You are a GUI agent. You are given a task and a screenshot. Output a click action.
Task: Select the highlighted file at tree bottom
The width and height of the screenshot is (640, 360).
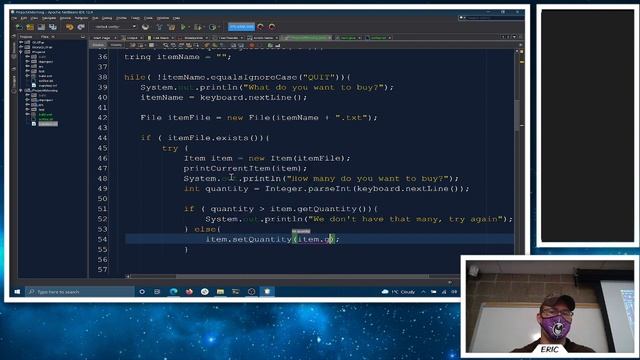coord(48,124)
